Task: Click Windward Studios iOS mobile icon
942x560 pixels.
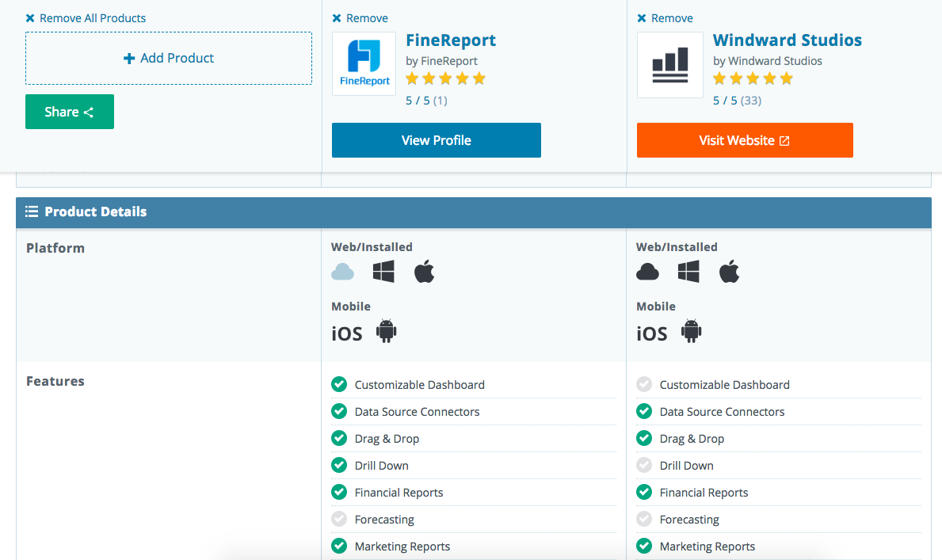Action: [x=652, y=333]
